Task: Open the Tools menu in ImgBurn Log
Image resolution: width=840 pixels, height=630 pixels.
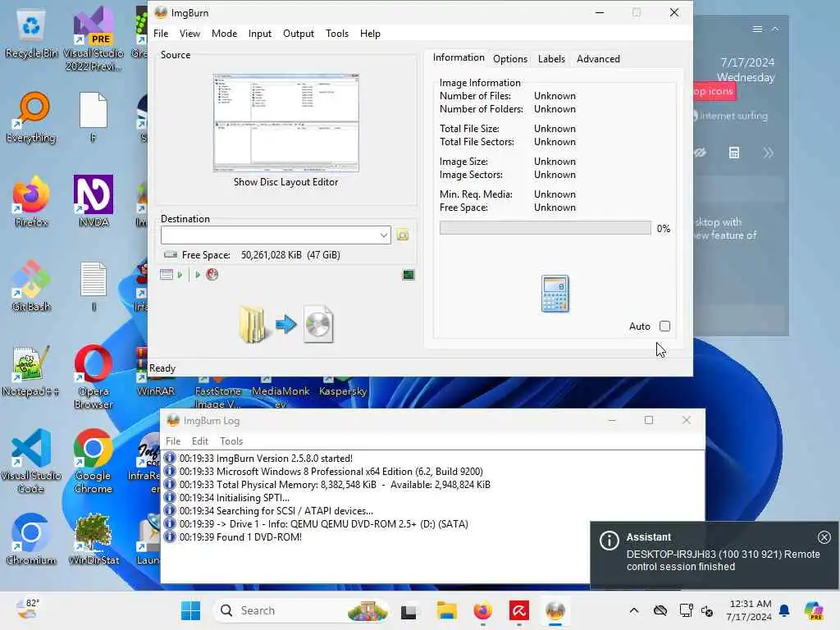Action: click(231, 441)
